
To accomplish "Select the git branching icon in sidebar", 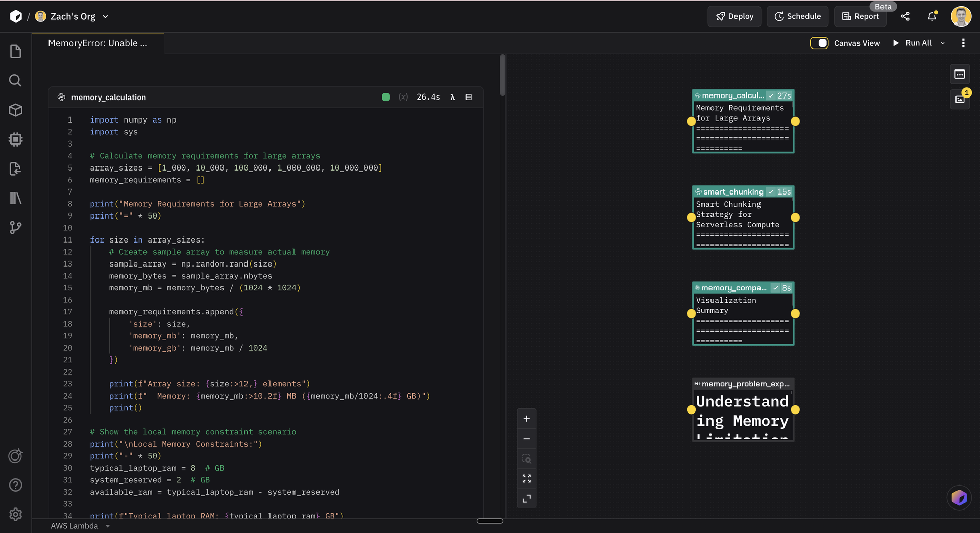I will point(15,227).
